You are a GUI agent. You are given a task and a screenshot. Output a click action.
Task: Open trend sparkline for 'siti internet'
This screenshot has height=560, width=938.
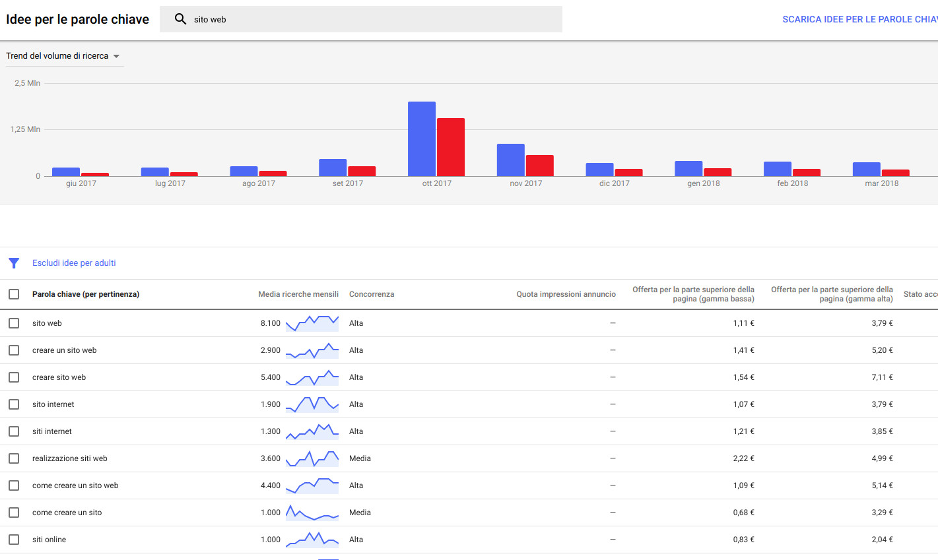pos(312,431)
